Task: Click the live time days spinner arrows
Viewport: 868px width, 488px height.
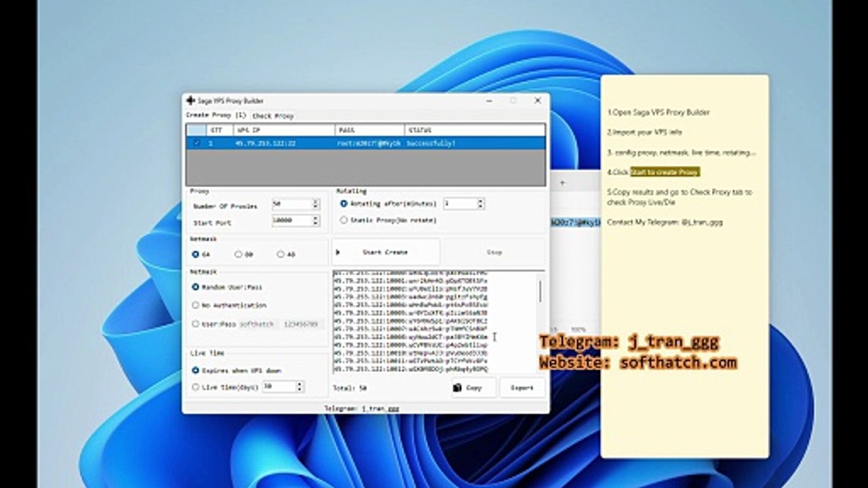Action: pyautogui.click(x=300, y=386)
